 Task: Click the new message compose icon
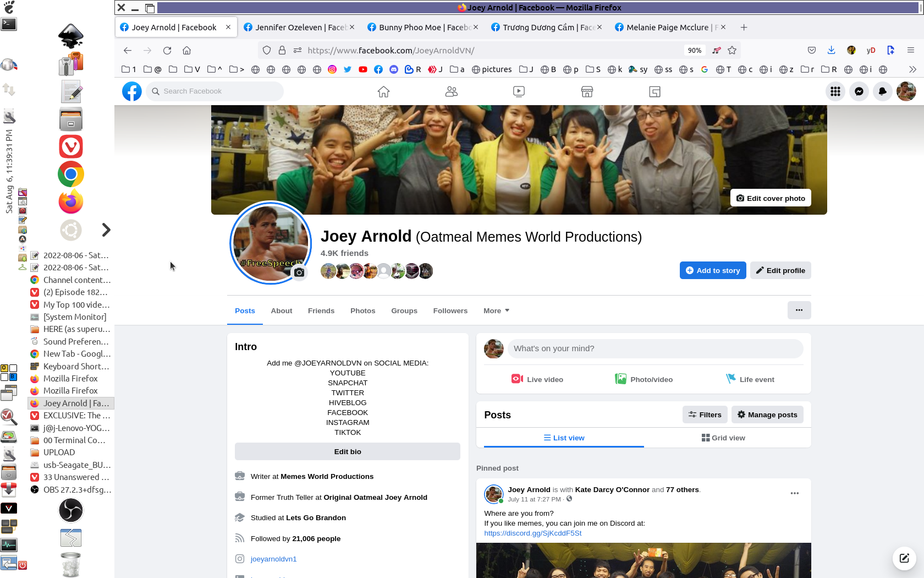coord(904,558)
